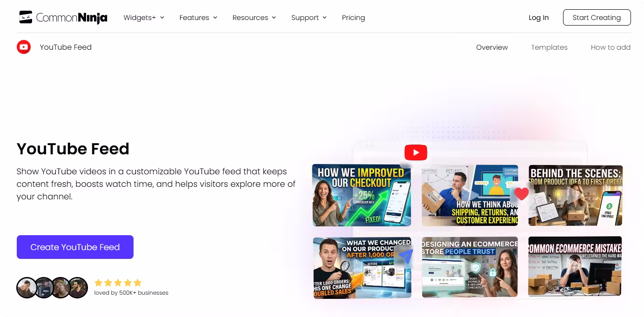This screenshot has height=317, width=644.
Task: Open the 'How We Improved Our Checkout' thumbnail
Action: click(362, 195)
